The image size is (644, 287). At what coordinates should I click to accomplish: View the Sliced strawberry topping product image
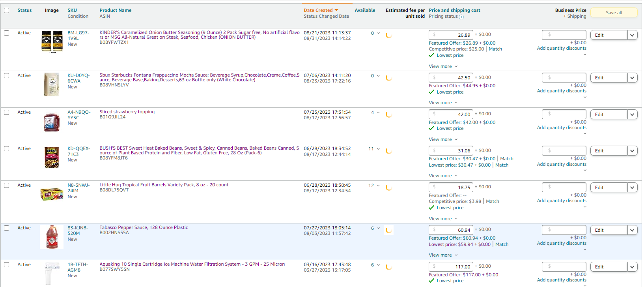pyautogui.click(x=52, y=122)
